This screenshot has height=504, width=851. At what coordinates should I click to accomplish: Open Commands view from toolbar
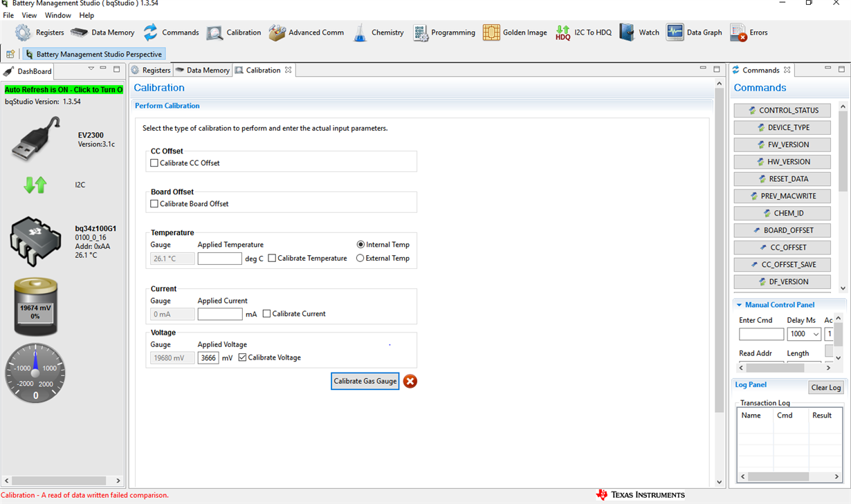171,32
